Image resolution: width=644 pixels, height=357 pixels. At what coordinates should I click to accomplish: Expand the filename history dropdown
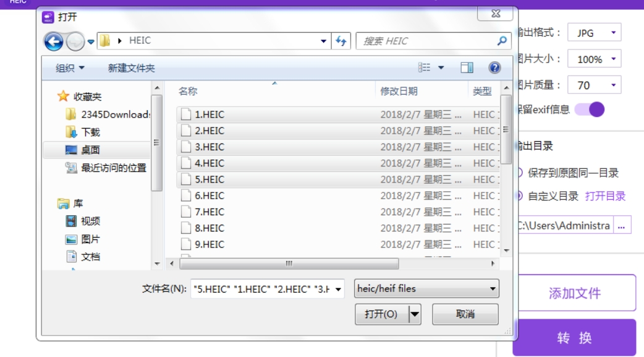(338, 289)
